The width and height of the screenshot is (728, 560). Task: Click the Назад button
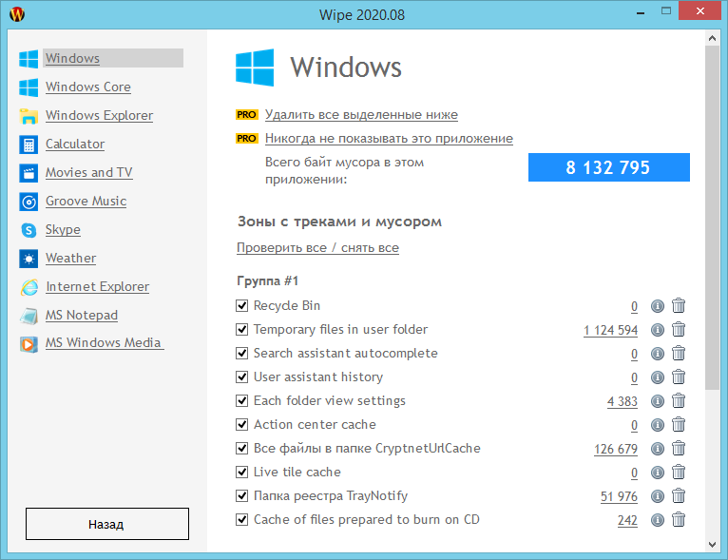[107, 524]
